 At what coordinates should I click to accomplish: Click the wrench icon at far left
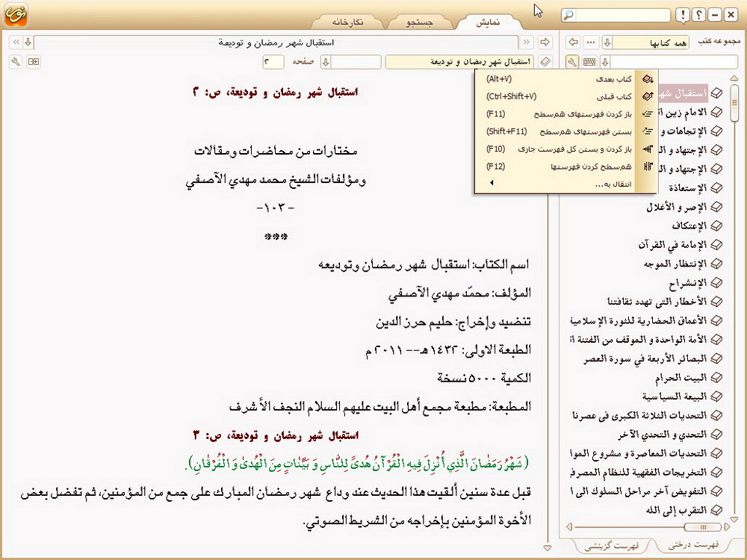coord(16,62)
